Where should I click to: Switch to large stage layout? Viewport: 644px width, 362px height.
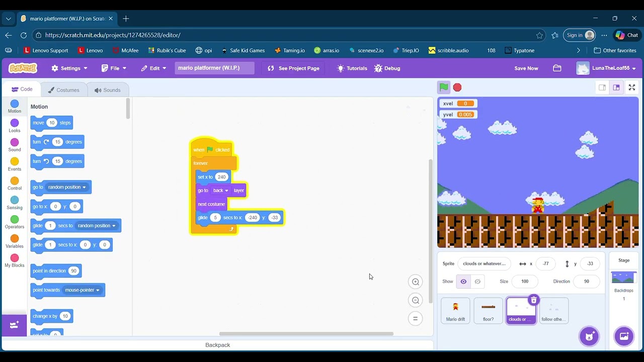tap(616, 87)
